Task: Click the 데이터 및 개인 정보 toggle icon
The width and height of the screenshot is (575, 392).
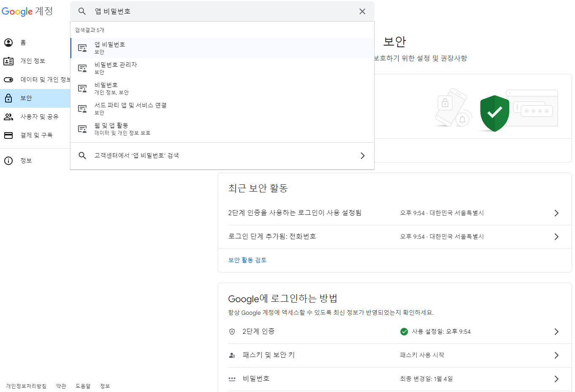Action: point(8,80)
